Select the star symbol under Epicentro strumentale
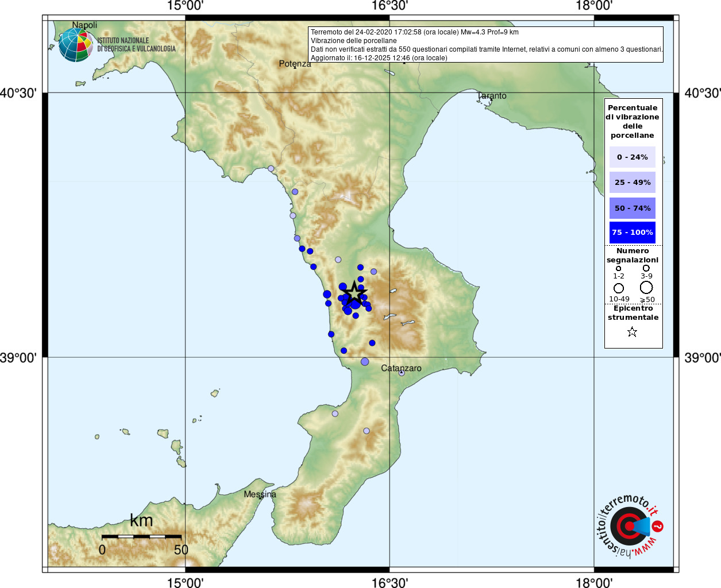 pos(632,332)
